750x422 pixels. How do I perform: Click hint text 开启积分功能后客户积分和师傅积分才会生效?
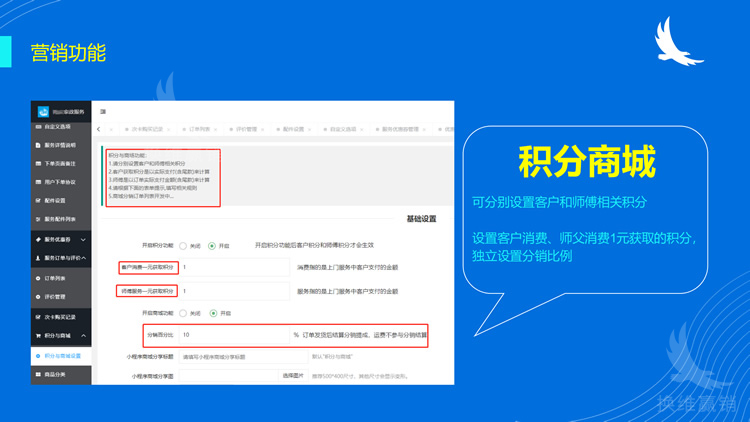314,245
